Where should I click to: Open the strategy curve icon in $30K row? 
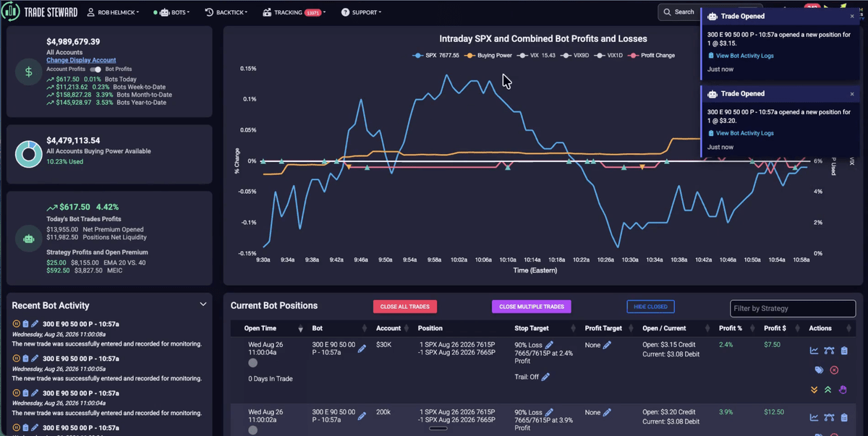point(829,351)
